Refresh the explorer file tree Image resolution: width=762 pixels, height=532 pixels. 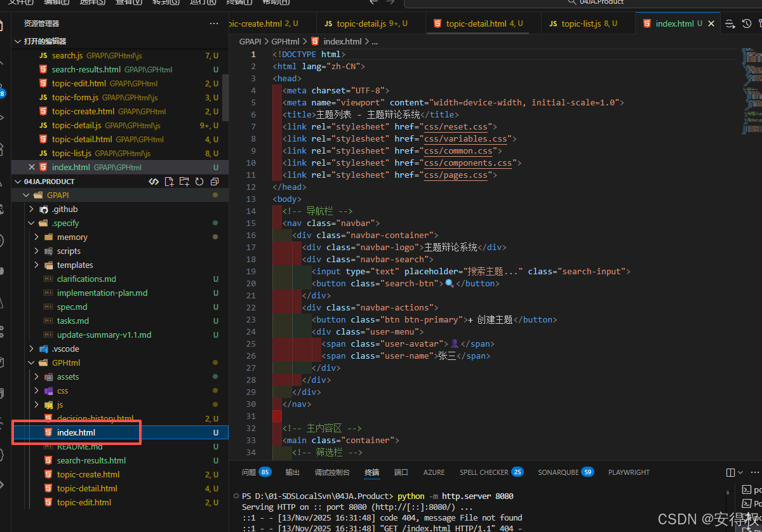tap(199, 182)
